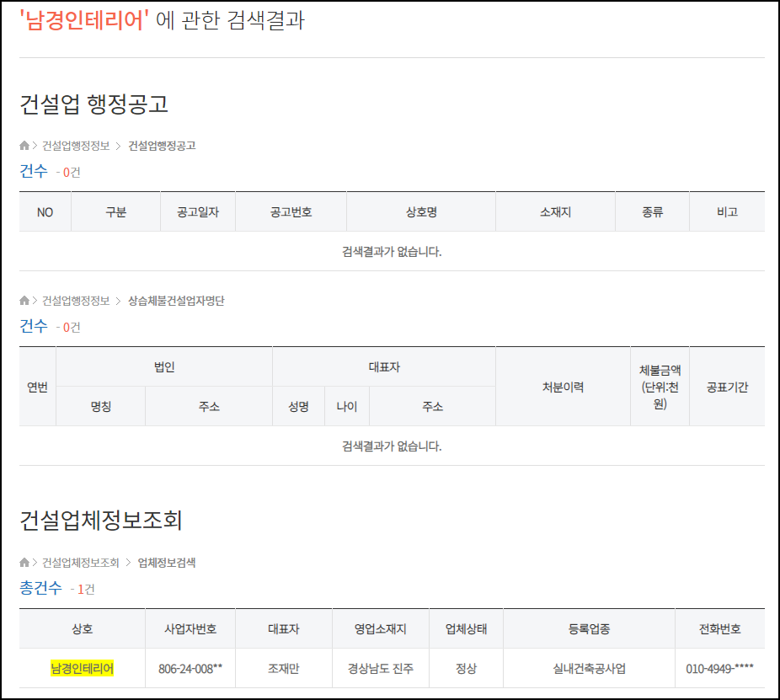Click 나이 sub-column header
The image size is (780, 700).
pos(347,407)
